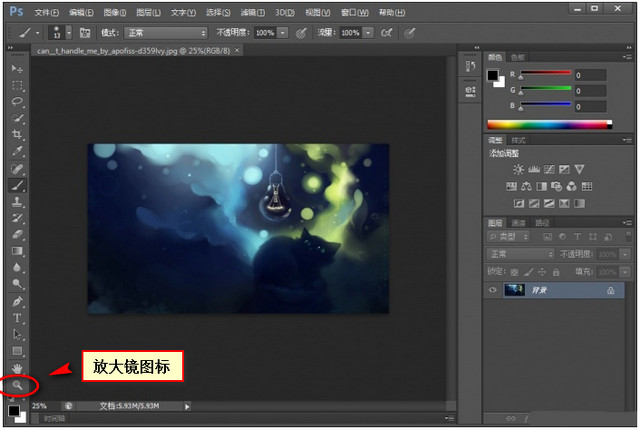Select the Path Selection tool
The image size is (640, 430).
17,335
